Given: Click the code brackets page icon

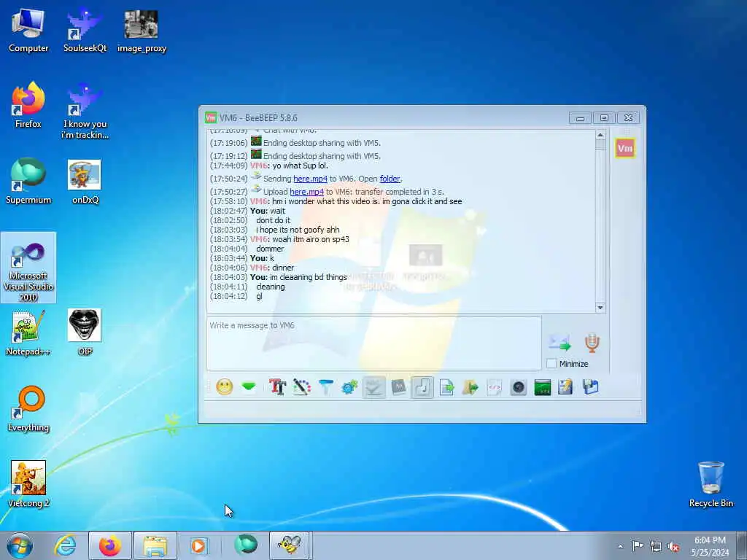Looking at the screenshot, I should pos(495,386).
